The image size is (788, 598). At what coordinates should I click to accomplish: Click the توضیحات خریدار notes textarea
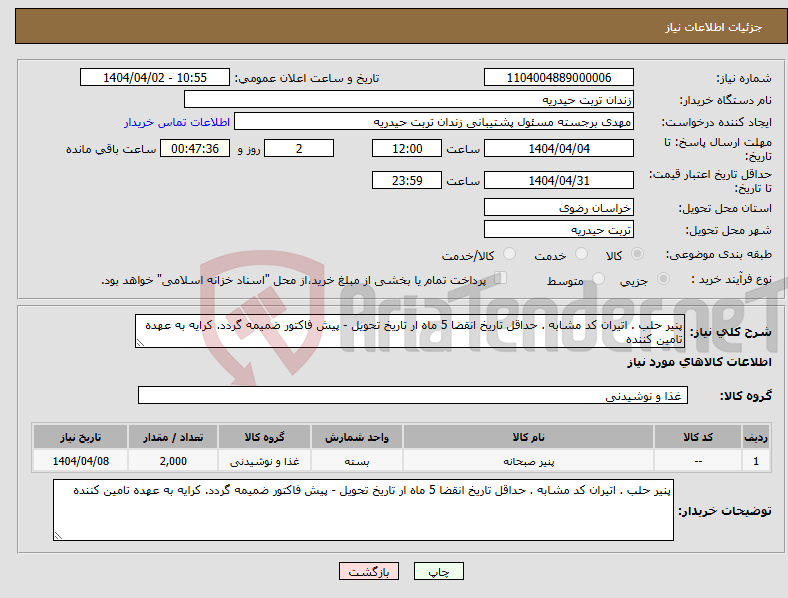click(363, 510)
